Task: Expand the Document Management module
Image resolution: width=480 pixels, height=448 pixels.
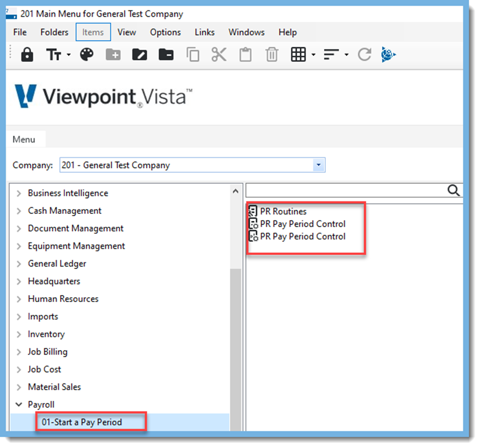Action: [x=19, y=229]
